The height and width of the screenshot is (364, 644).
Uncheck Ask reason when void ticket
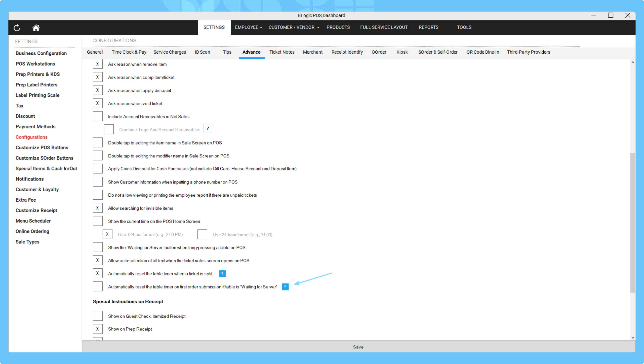click(98, 103)
